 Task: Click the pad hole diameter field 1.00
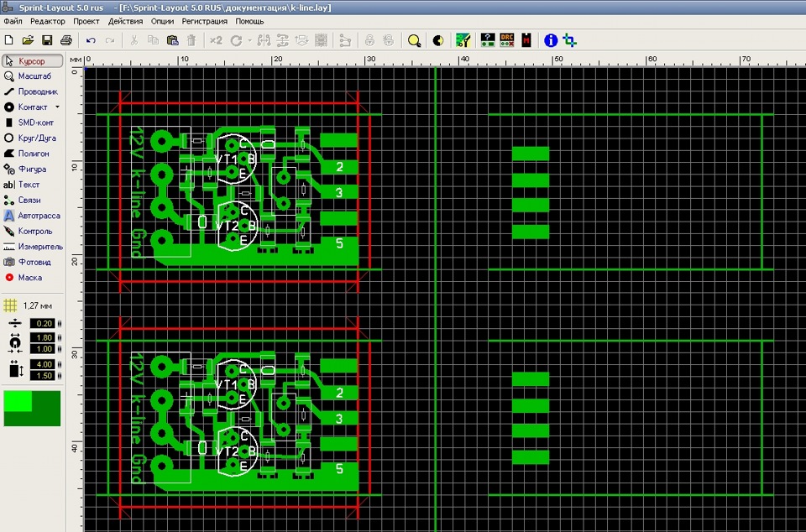point(42,349)
